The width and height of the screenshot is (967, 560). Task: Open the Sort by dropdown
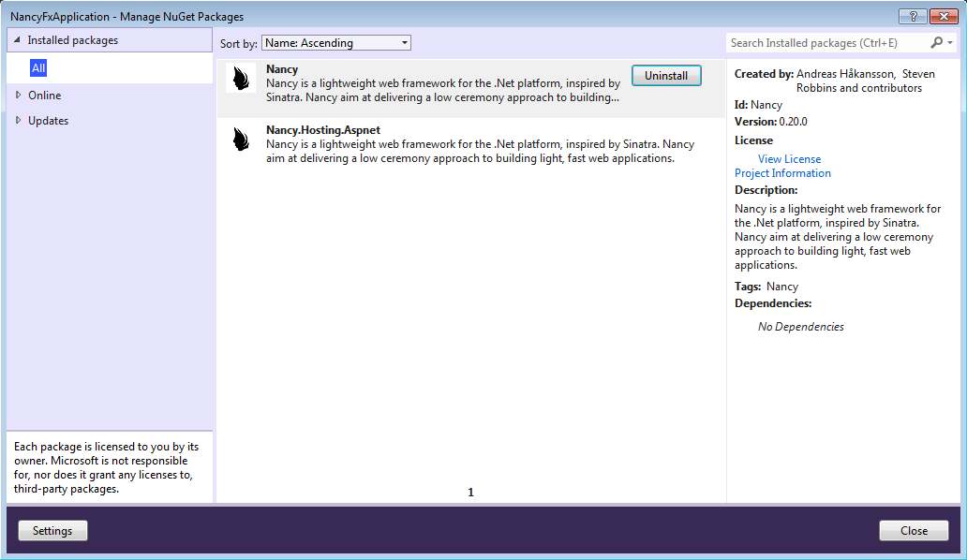point(336,42)
